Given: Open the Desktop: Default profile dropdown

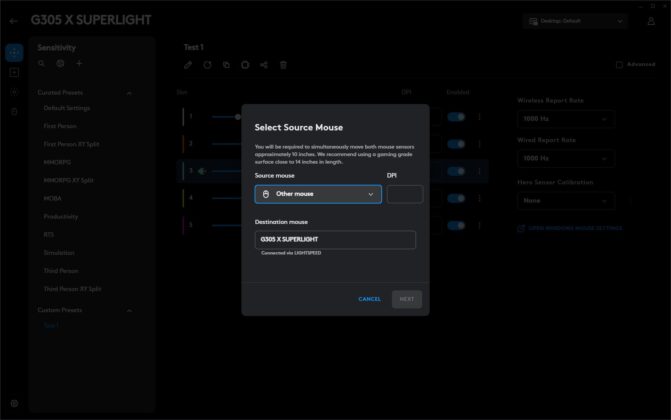Looking at the screenshot, I should pyautogui.click(x=575, y=21).
